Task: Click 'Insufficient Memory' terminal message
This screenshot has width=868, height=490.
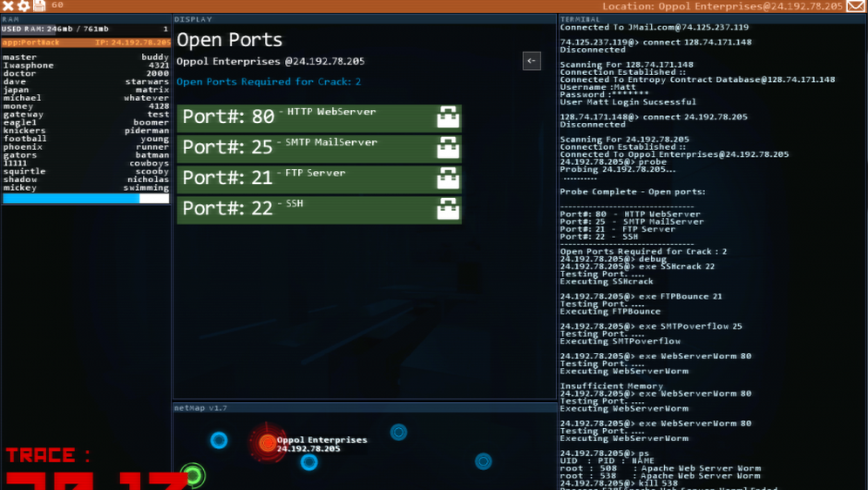Action: pos(611,386)
